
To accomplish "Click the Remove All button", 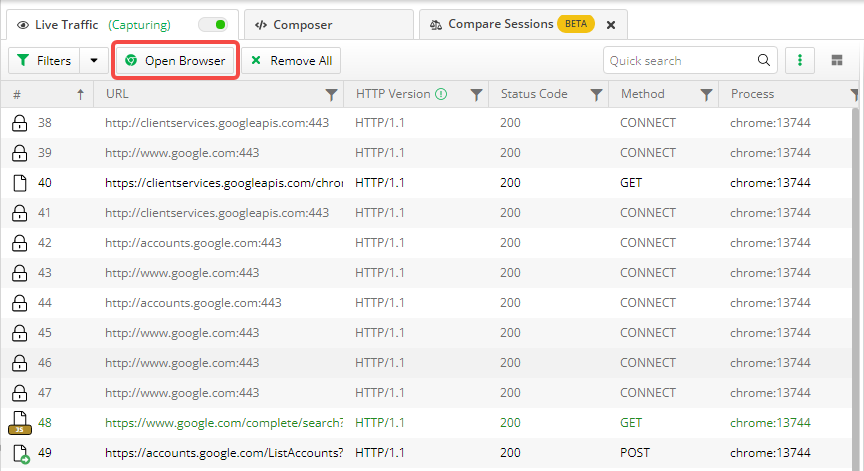I will tap(291, 61).
